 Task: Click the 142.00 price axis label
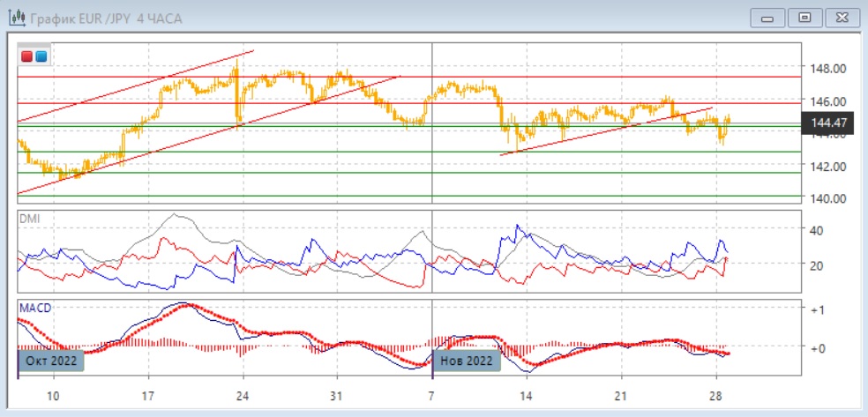pyautogui.click(x=828, y=166)
